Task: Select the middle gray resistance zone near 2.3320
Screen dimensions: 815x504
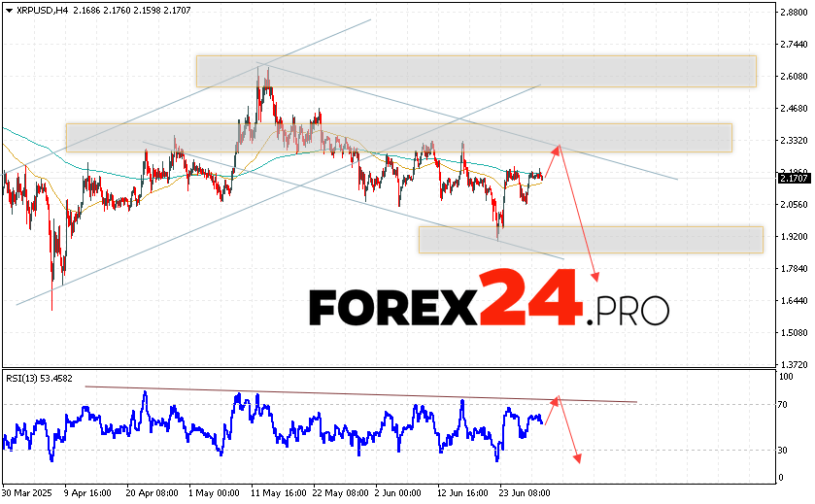Action: pos(398,137)
